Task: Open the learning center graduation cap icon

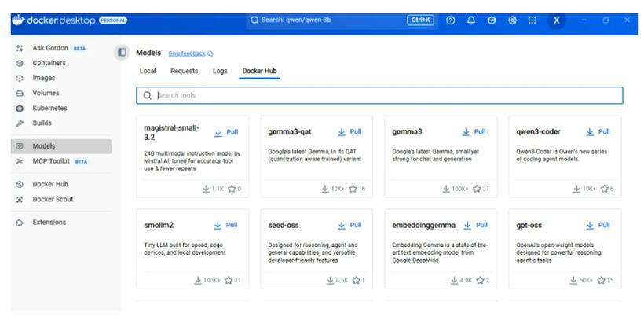Action: [x=492, y=20]
